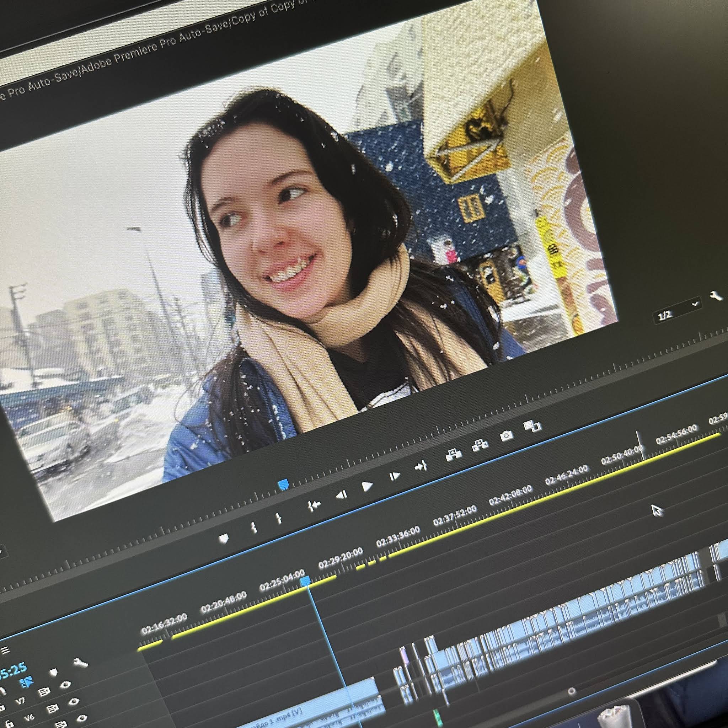Click the Mark In bracket icon

click(x=254, y=527)
